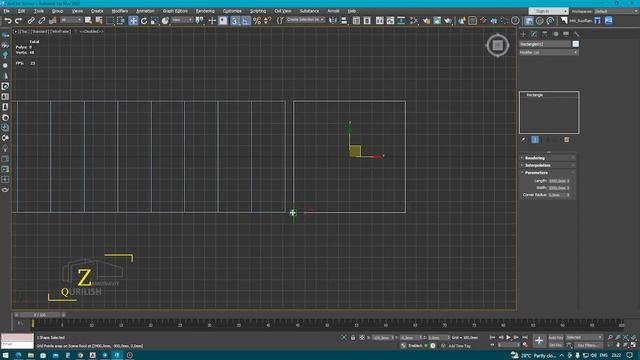Open the File menu
Image resolution: width=640 pixels, height=360 pixels.
tap(7, 11)
